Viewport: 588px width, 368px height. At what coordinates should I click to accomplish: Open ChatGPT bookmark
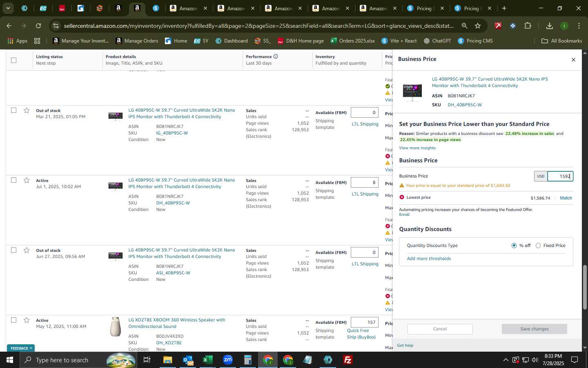pyautogui.click(x=437, y=41)
